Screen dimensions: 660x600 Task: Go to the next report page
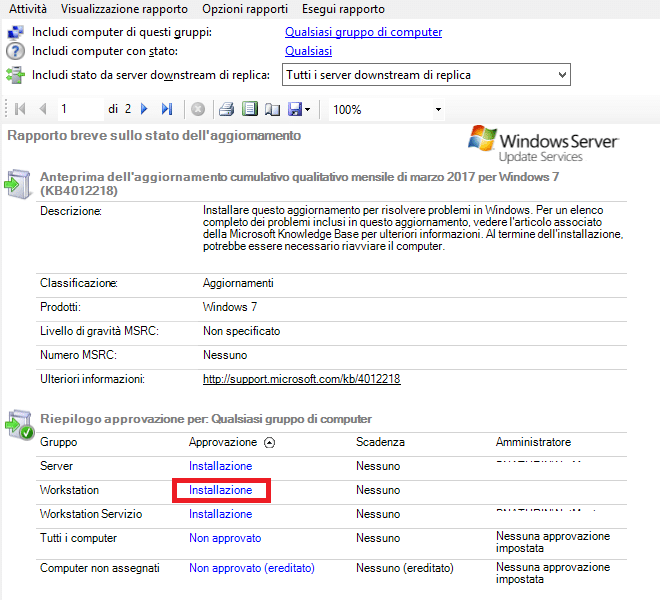[x=144, y=109]
